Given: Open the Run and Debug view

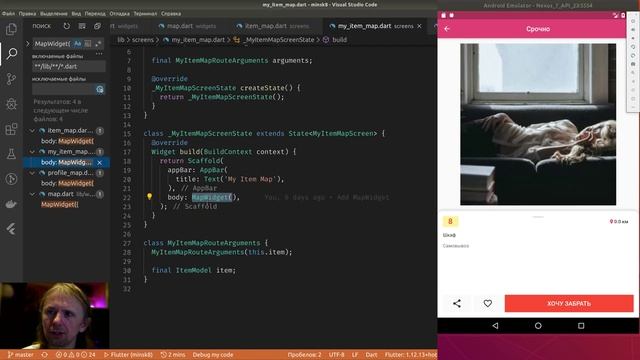Looking at the screenshot, I should coord(11,104).
